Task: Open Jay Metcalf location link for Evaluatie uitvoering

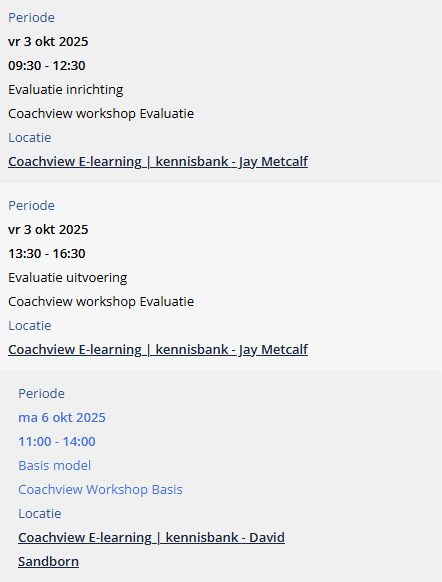Action: coord(158,350)
